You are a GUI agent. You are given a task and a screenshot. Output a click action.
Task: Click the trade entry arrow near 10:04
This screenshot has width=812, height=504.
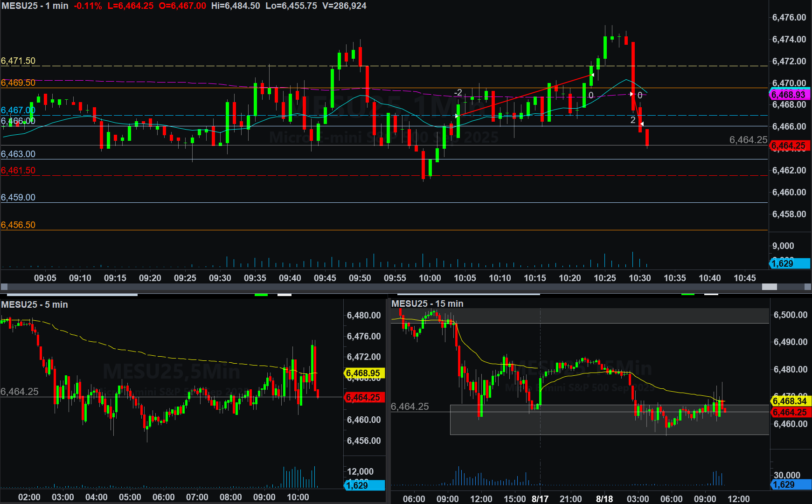point(457,116)
